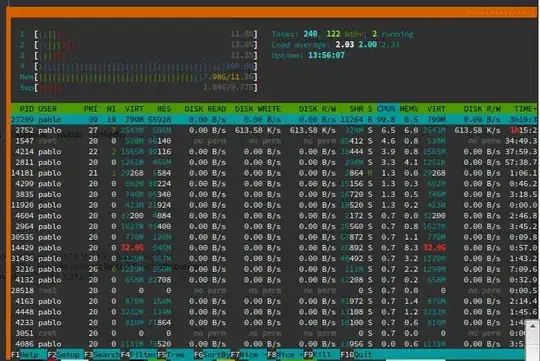Click the CPU 4 usage meter bar
This screenshot has height=361, width=540.
[x=146, y=66]
